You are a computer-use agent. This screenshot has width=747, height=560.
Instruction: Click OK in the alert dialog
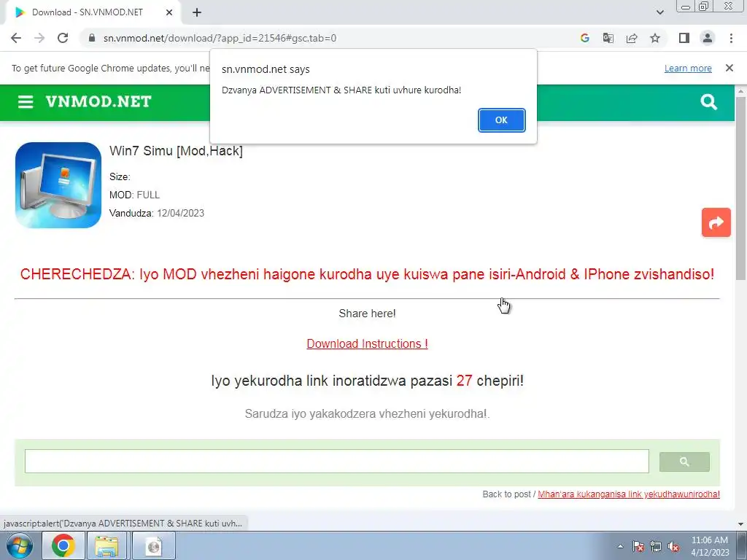(x=501, y=120)
